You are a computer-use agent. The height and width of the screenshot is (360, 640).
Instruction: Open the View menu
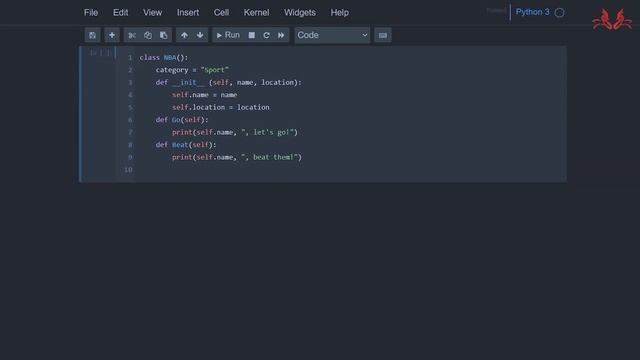click(152, 13)
